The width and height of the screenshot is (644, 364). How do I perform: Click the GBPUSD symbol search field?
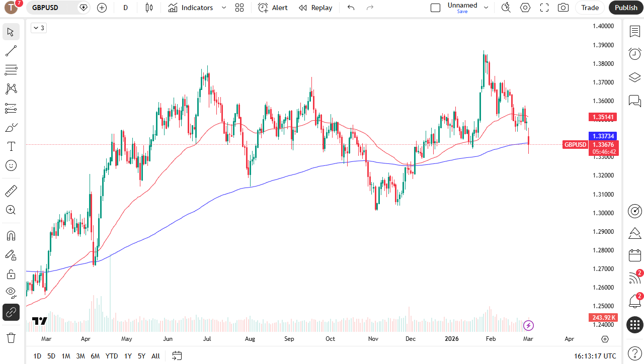(53, 8)
